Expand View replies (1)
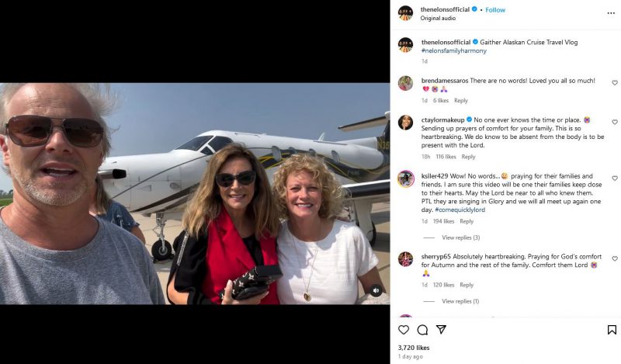The width and height of the screenshot is (621, 364). coord(460,301)
